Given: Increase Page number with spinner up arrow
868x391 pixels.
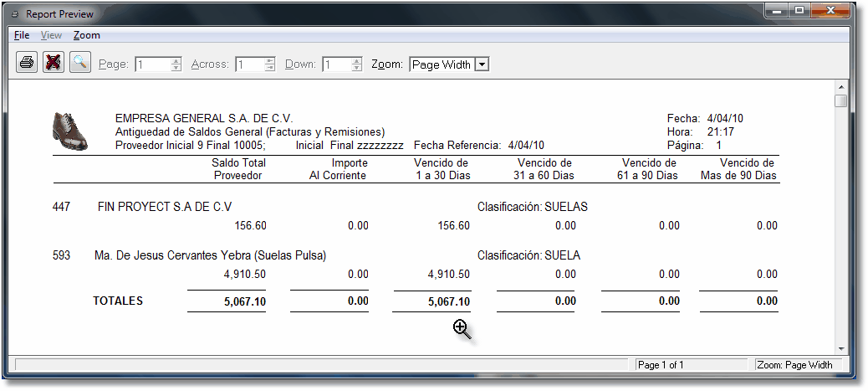Looking at the screenshot, I should (x=176, y=60).
